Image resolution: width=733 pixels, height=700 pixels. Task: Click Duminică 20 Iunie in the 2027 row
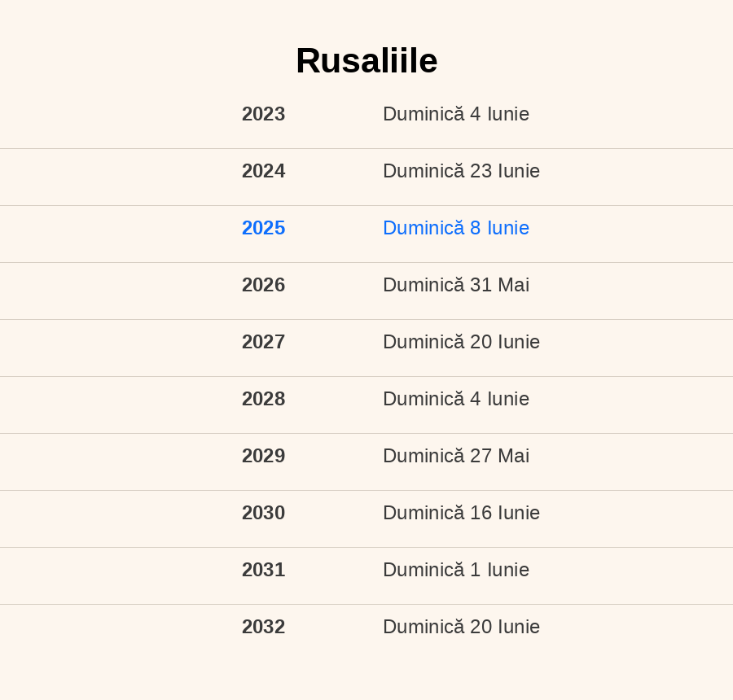coord(461,342)
